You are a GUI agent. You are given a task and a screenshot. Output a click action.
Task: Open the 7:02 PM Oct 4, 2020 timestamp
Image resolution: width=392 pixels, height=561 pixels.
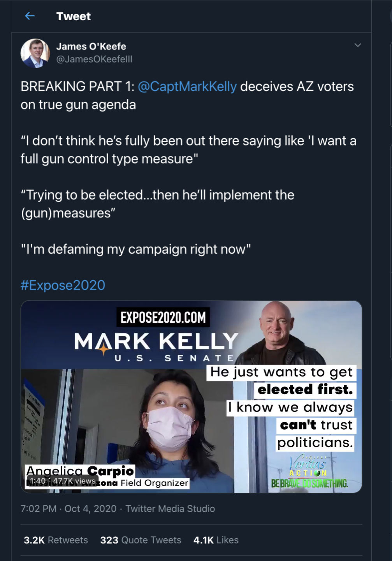click(x=69, y=509)
